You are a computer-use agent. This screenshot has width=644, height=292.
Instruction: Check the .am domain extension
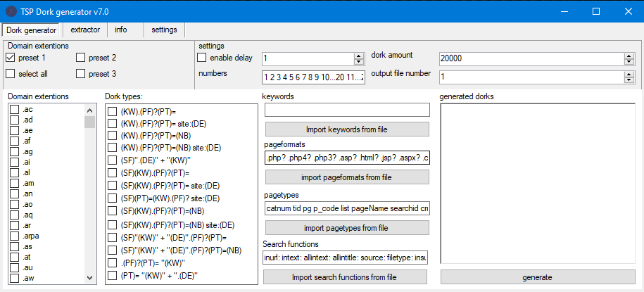(x=14, y=184)
